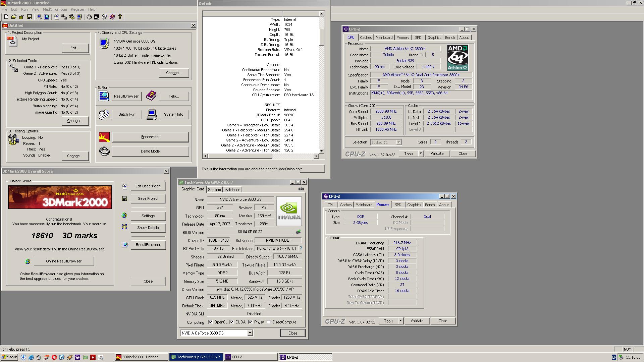Click the globe icon beside Settings button
Viewport: 644px width, 362px height.
(124, 216)
